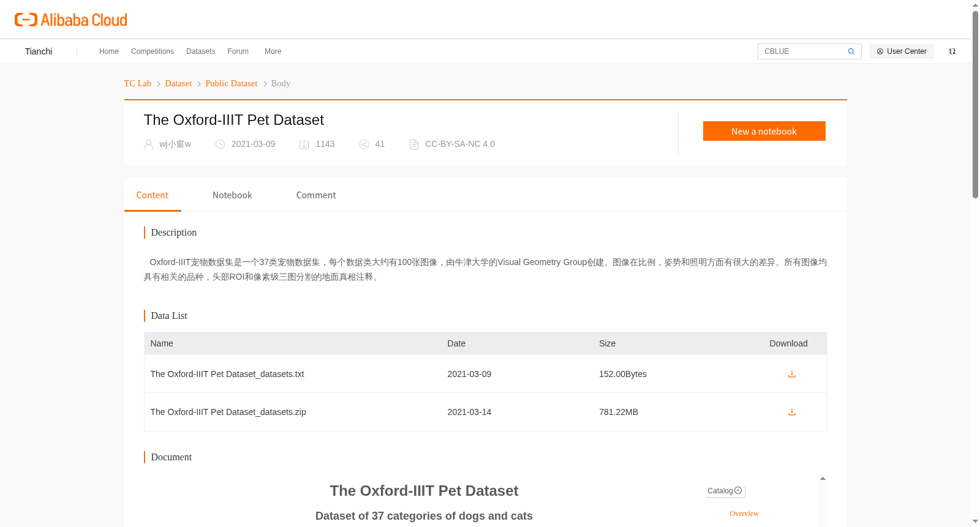Click the 152.00Bytes size cell

pyautogui.click(x=623, y=374)
